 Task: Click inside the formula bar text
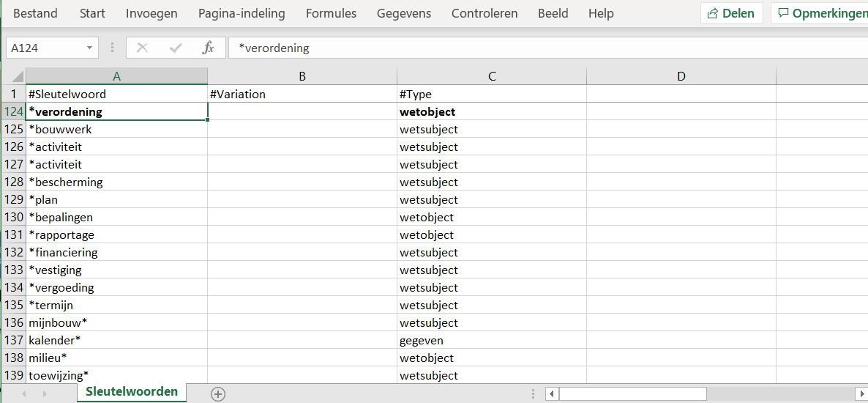click(x=274, y=48)
